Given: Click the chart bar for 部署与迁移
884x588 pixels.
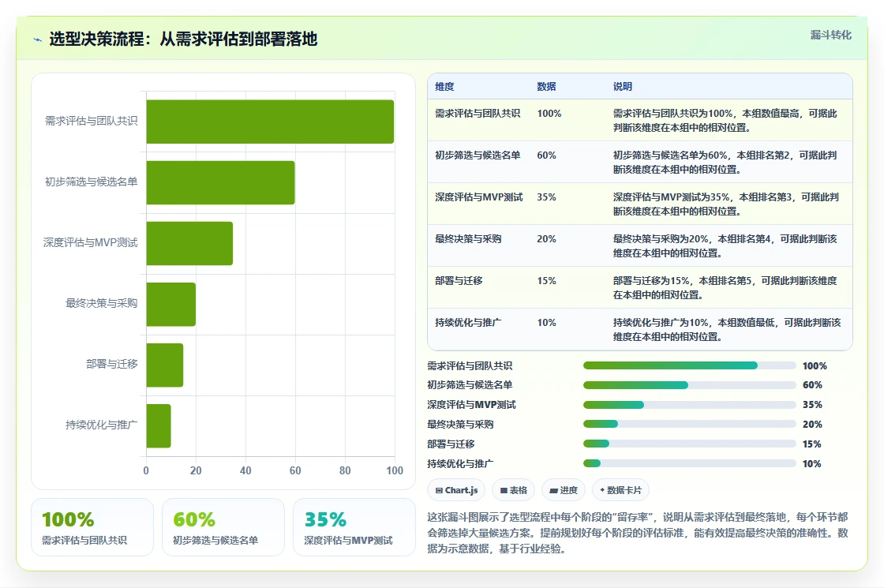Looking at the screenshot, I should tap(165, 365).
